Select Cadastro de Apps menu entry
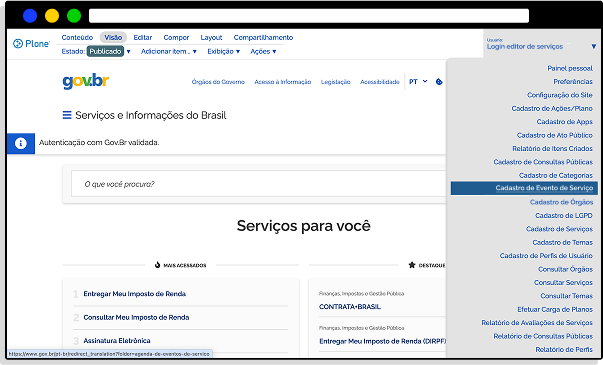Screen dimensions: 603x365 pos(565,122)
